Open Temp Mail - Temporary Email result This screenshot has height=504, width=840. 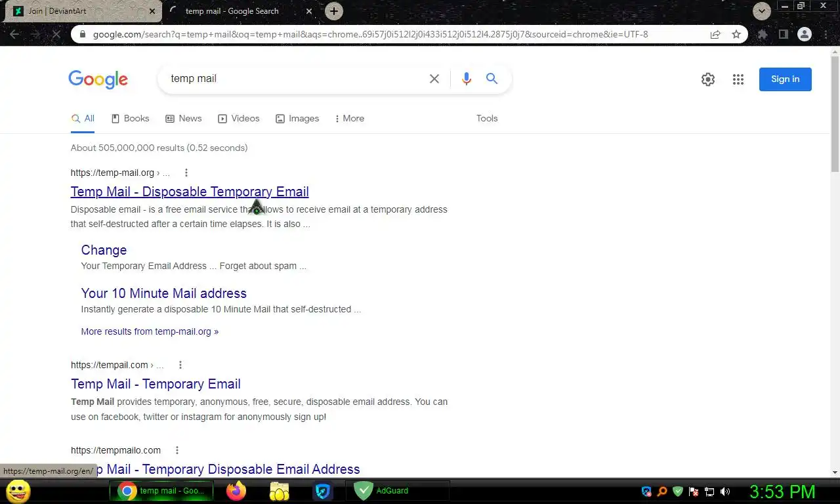[156, 384]
